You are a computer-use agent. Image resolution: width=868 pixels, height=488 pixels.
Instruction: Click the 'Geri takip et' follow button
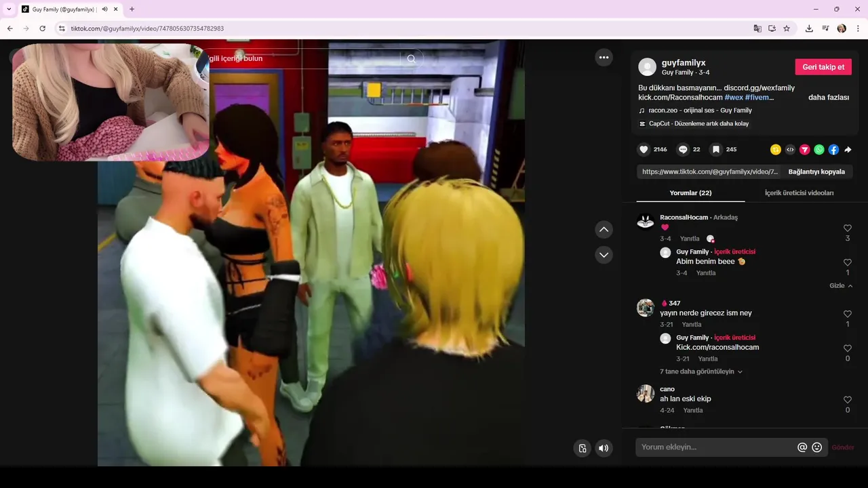823,67
